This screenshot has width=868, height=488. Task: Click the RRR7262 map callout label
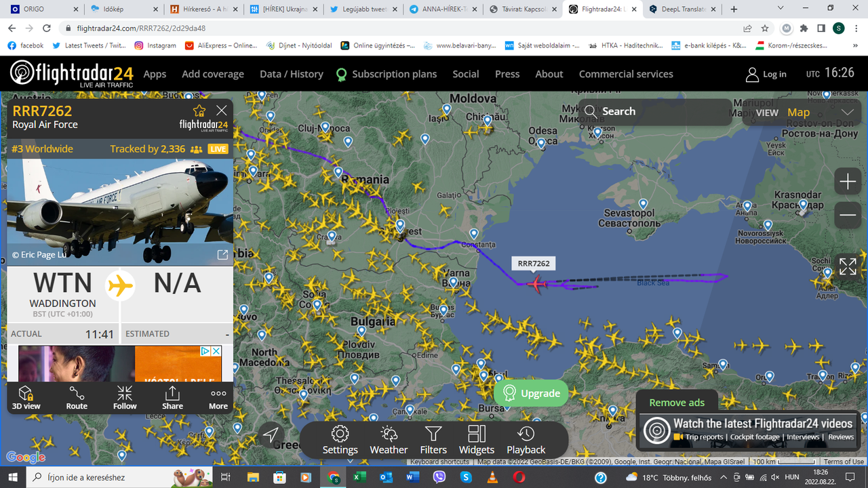pos(534,263)
